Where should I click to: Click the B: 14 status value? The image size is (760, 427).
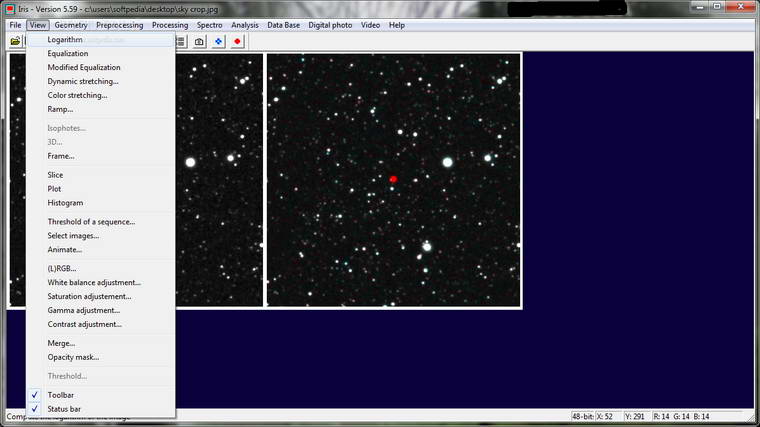(x=701, y=417)
